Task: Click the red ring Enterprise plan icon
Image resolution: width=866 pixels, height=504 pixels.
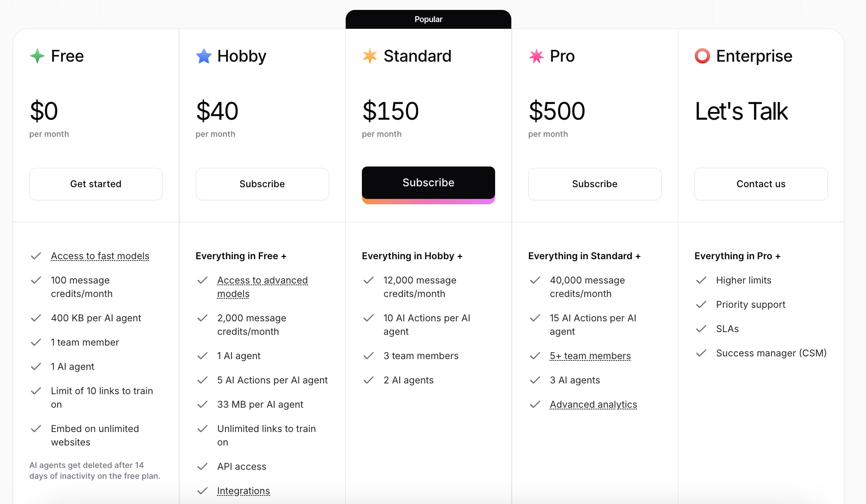Action: tap(702, 56)
